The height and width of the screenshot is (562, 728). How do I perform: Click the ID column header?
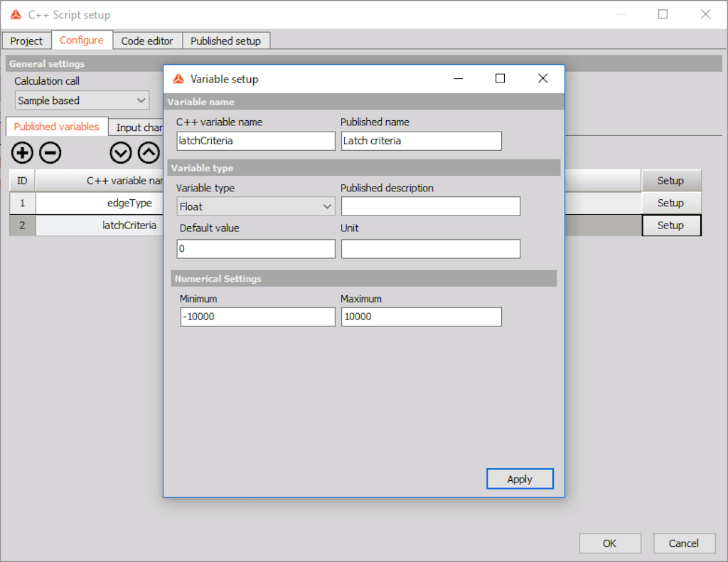22,181
